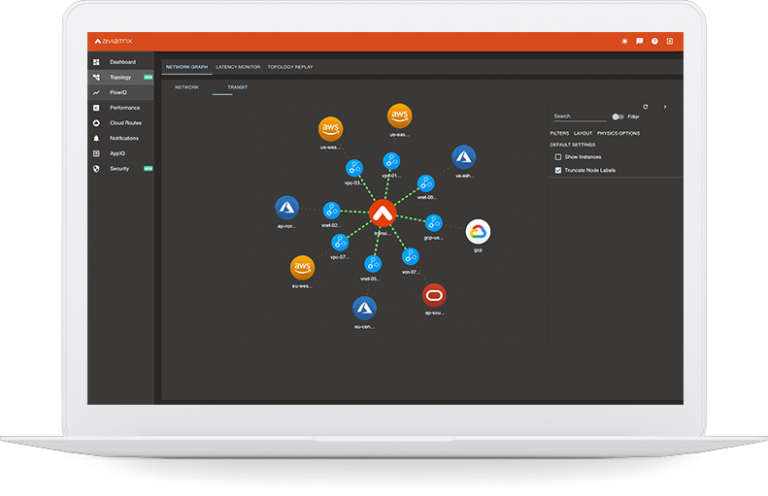The image size is (768, 496).
Task: Click the vnet-02 gateway node
Action: pos(332,211)
